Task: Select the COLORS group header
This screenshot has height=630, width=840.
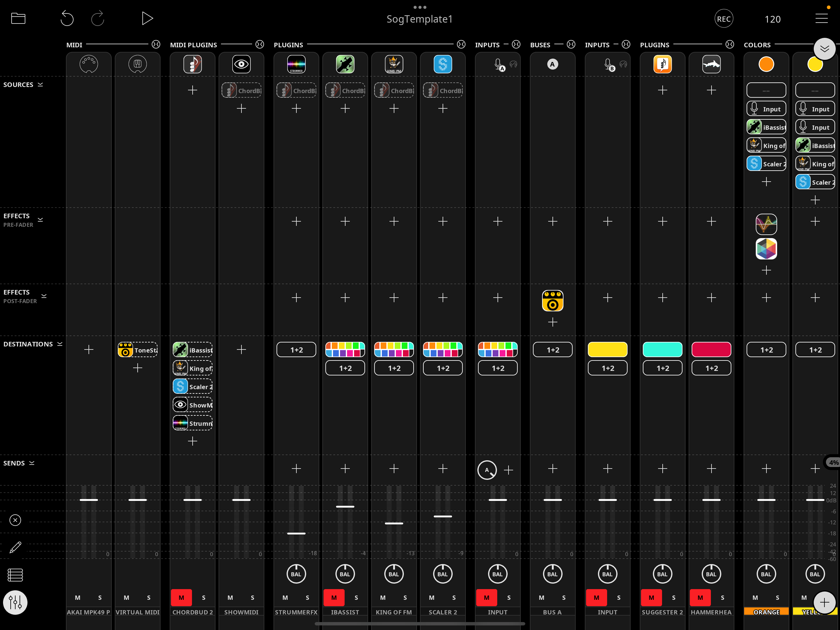Action: [x=757, y=45]
